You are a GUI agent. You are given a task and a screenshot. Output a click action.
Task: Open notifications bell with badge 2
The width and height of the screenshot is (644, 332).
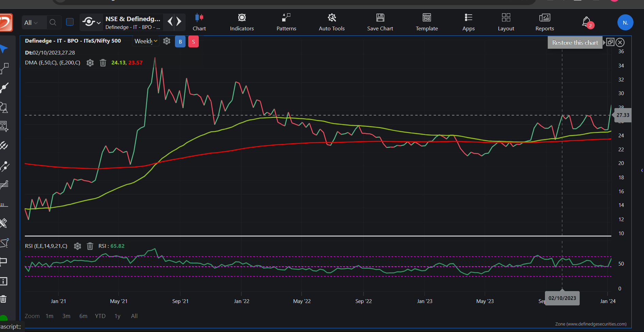point(587,22)
